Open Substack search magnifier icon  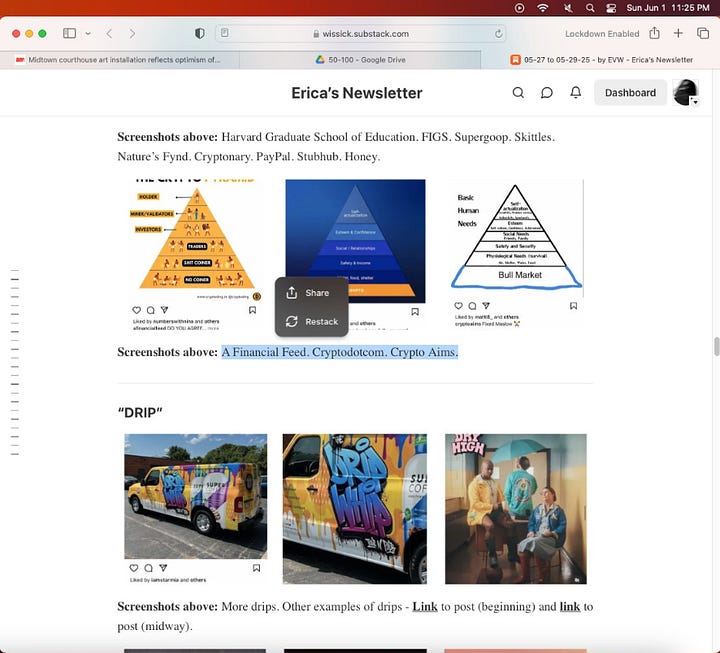coord(518,93)
